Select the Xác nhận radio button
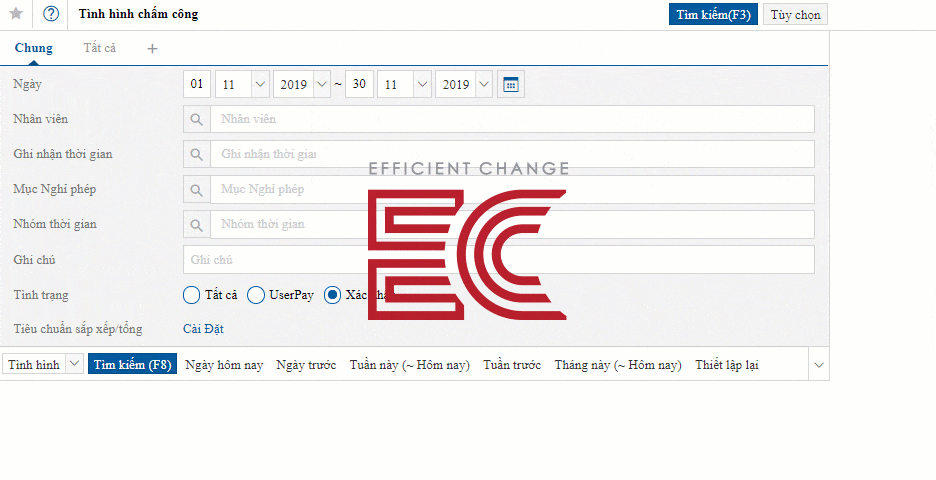 tap(332, 295)
